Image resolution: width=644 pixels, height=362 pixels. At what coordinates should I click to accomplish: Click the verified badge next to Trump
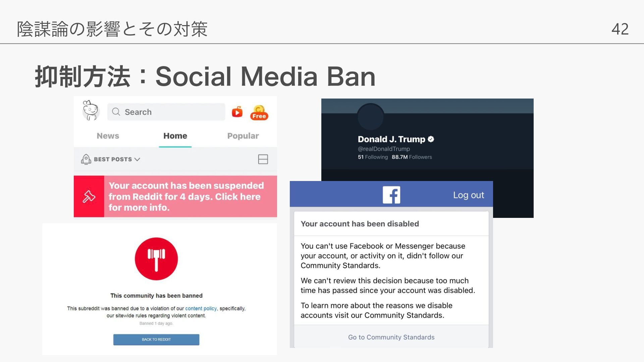(x=431, y=139)
